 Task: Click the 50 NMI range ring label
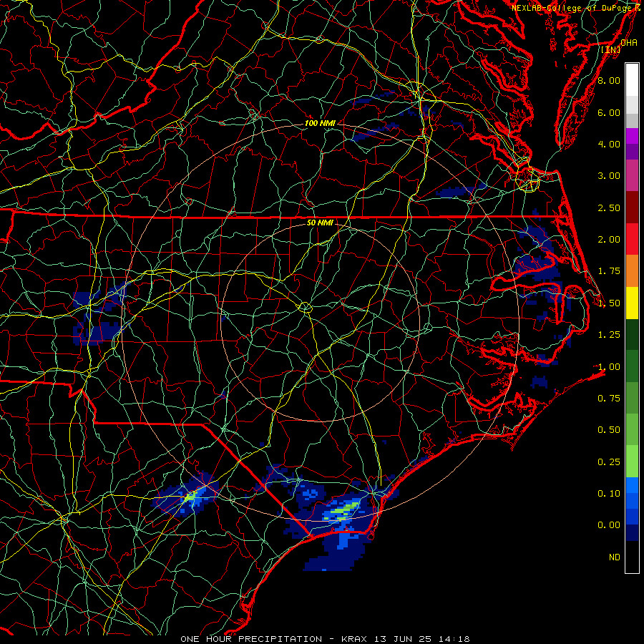[320, 223]
